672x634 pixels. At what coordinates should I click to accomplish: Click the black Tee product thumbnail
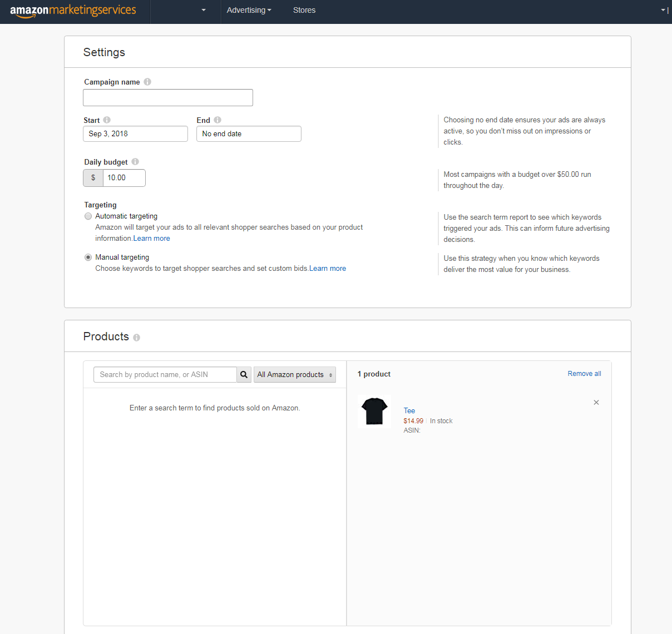pos(374,412)
